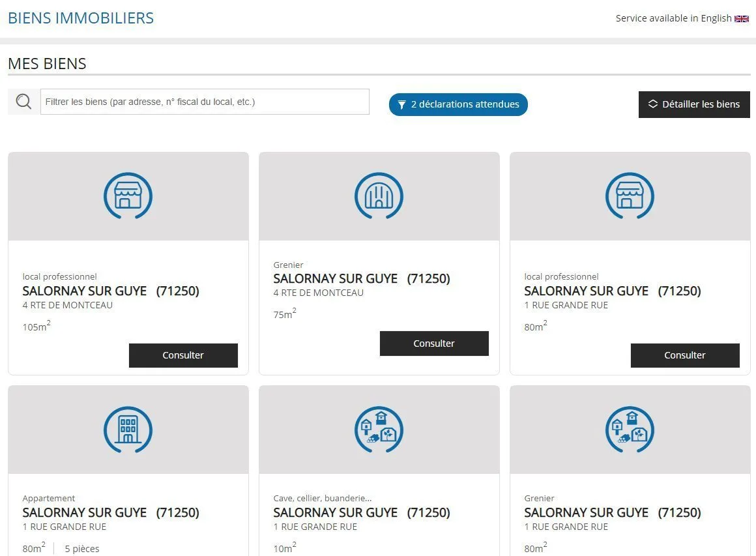Click shop icon of 1 Rue Grande Rue local professionnel
This screenshot has width=756, height=556.
click(630, 196)
